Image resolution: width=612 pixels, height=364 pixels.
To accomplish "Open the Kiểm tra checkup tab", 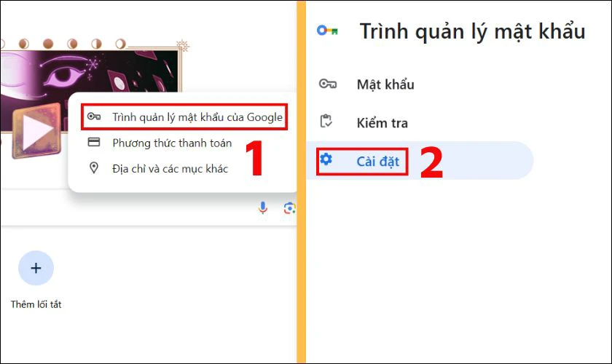I will 382,123.
